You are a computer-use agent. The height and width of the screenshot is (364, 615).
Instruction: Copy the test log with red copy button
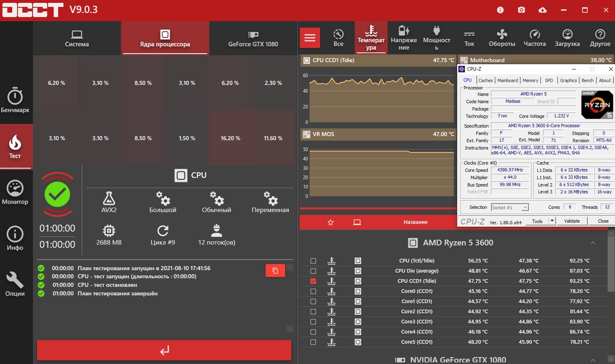pos(275,271)
